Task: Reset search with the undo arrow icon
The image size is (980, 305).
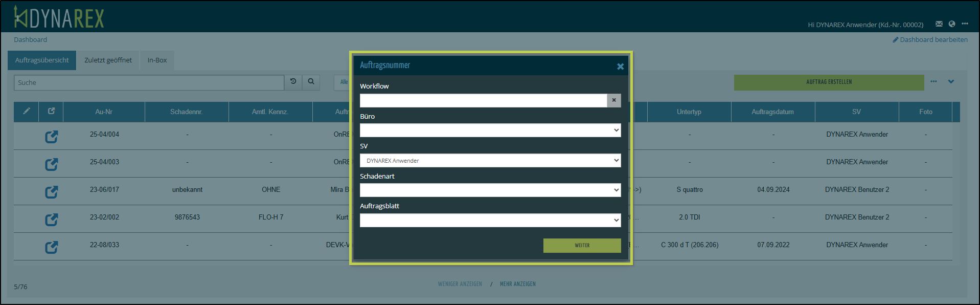Action: pyautogui.click(x=293, y=82)
